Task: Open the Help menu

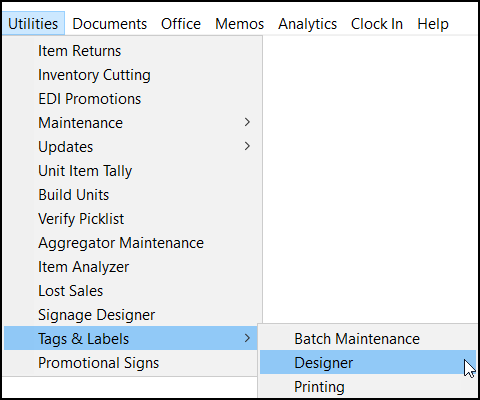Action: (433, 24)
